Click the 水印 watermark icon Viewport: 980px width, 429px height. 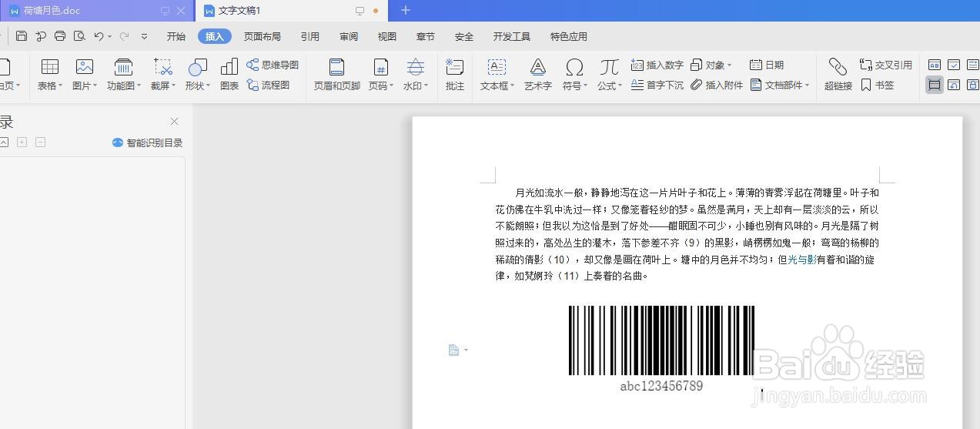[x=416, y=67]
